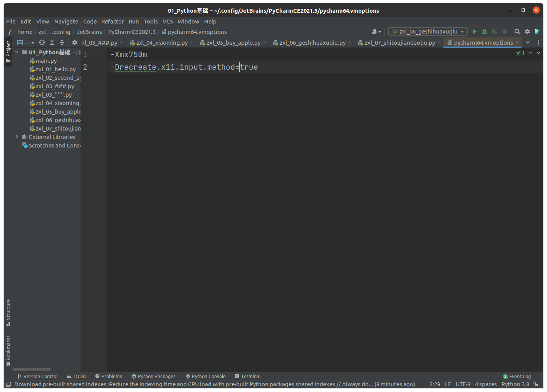Open the Edit menu
The image size is (547, 392).
point(26,22)
